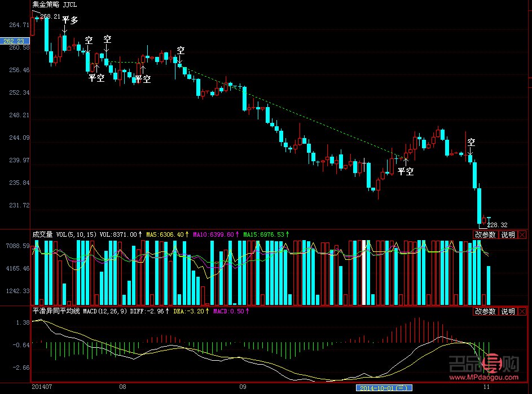532x394 pixels.
Task: Click the 264.71 price axis label
Action: pos(19,25)
